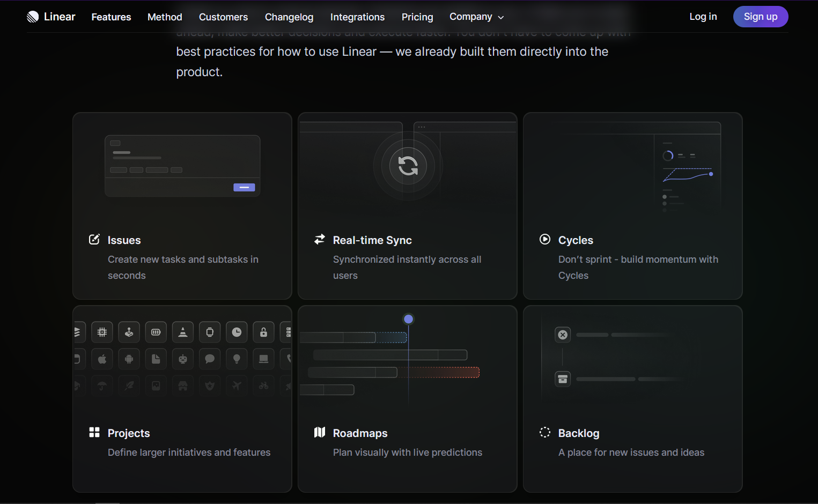Open the Method nav item
Image resolution: width=818 pixels, height=504 pixels.
165,17
